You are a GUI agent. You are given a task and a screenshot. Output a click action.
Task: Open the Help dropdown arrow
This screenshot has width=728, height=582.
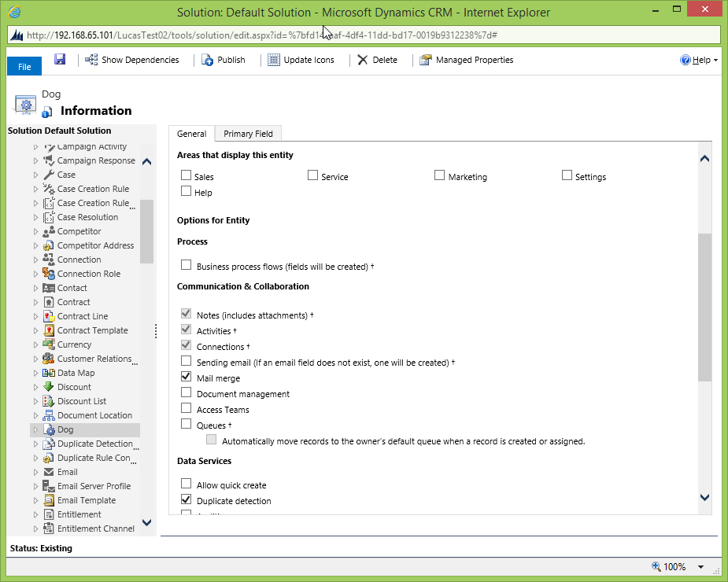715,61
